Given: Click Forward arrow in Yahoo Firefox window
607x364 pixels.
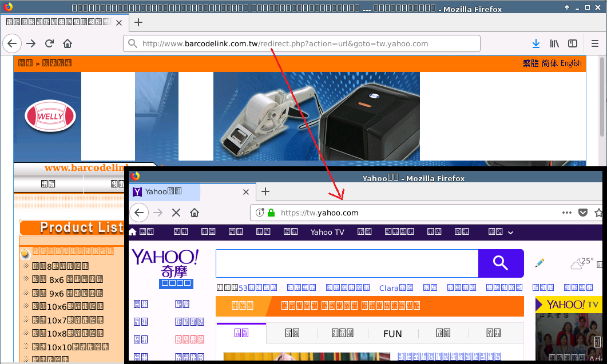Looking at the screenshot, I should [x=157, y=213].
